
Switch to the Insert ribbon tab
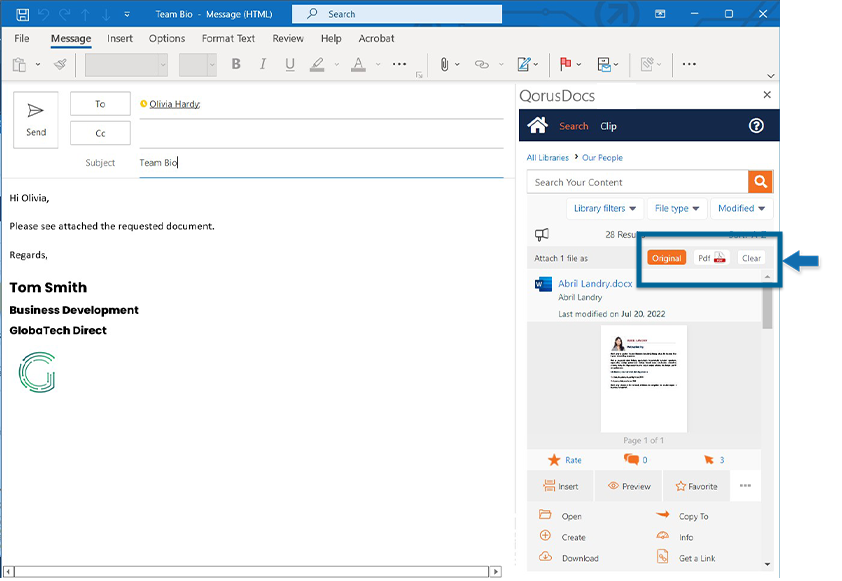click(120, 39)
